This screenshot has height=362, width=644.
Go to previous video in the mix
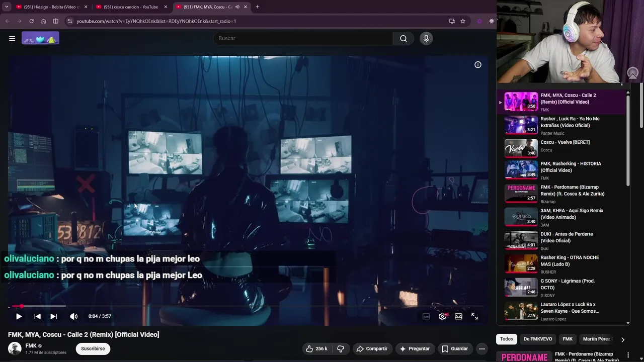click(37, 316)
